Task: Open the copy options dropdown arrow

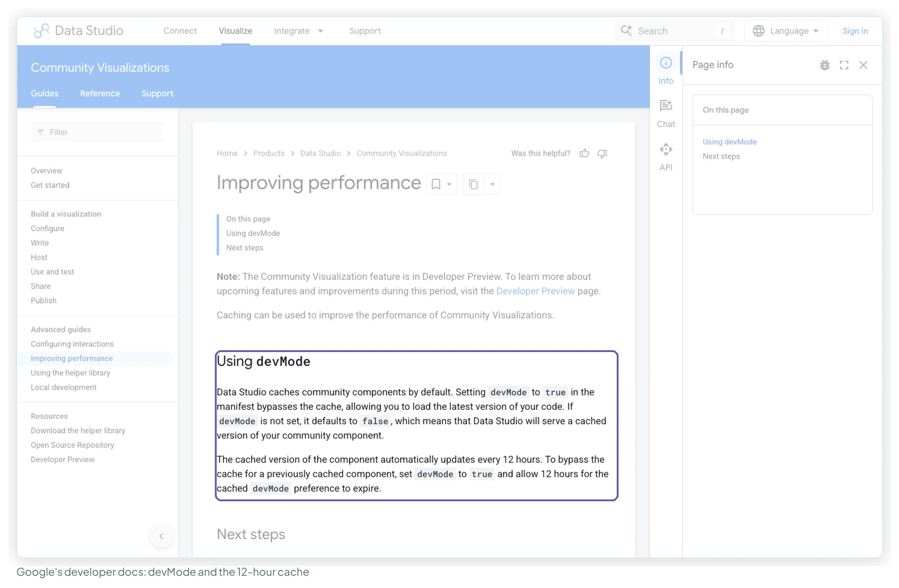Action: tap(492, 184)
